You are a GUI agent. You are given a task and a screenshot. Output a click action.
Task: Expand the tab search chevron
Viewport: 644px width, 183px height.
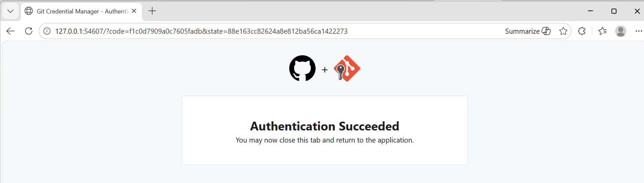pos(10,11)
